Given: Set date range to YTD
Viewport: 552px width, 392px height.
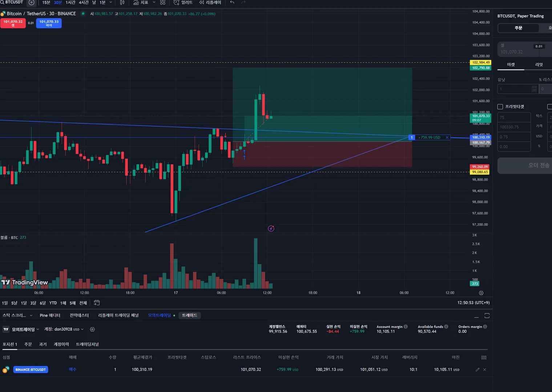Looking at the screenshot, I should (x=53, y=303).
